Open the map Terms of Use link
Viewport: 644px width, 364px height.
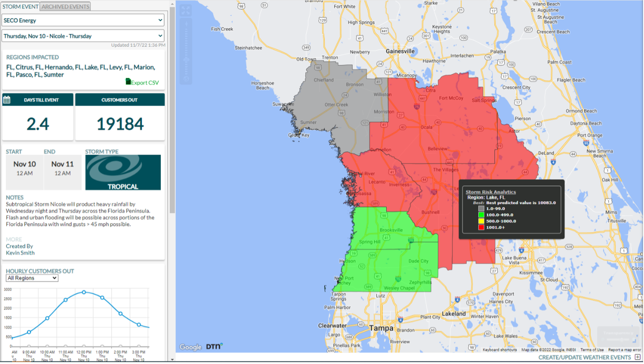click(592, 350)
